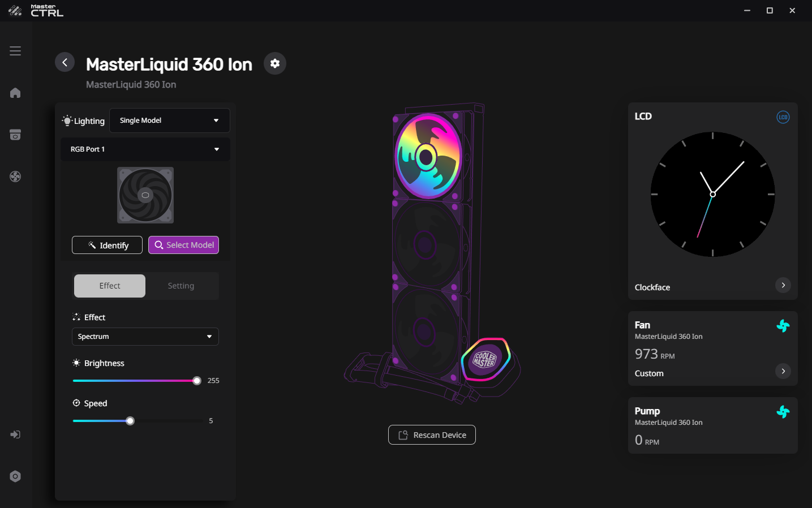
Task: Expand the Fan Custom chevron
Action: coord(783,371)
